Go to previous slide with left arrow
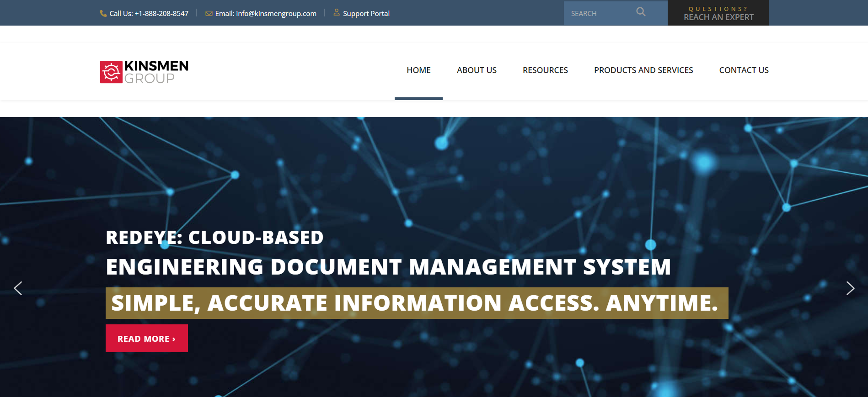Screen dimensions: 868x397 coord(18,288)
